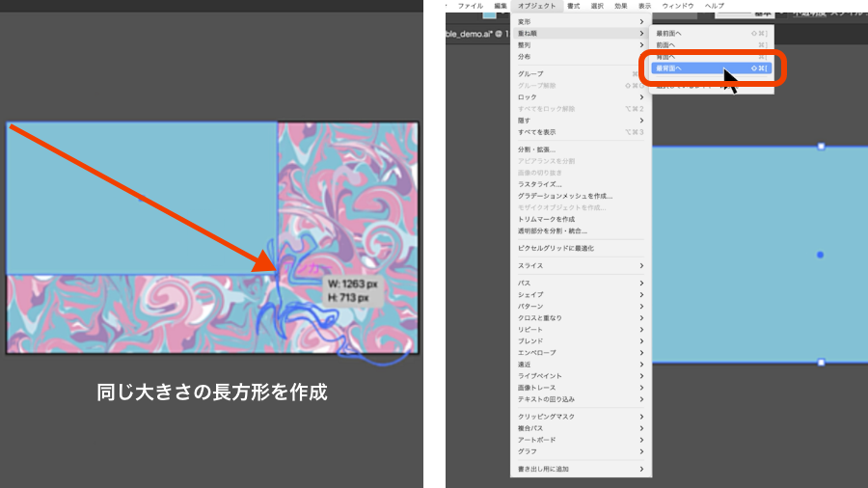Open the 表示 menu
Screen dimensions: 868x488
tap(644, 6)
